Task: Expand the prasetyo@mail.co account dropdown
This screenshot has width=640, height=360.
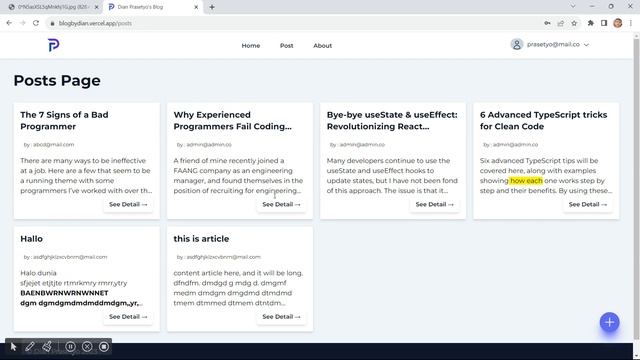Action: click(x=586, y=45)
